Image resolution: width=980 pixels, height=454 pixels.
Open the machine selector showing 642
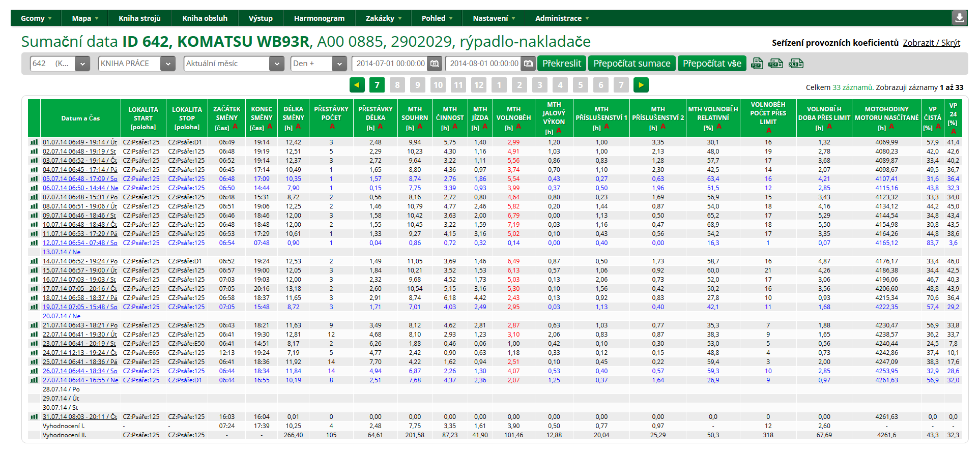[60, 64]
